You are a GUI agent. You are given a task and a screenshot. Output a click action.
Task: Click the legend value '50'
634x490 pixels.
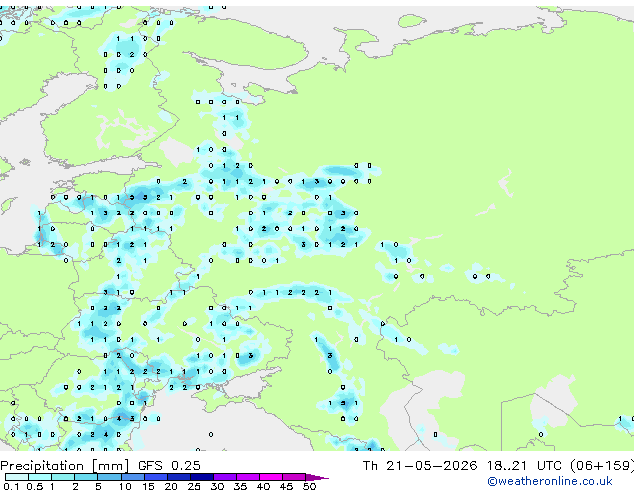pyautogui.click(x=309, y=486)
